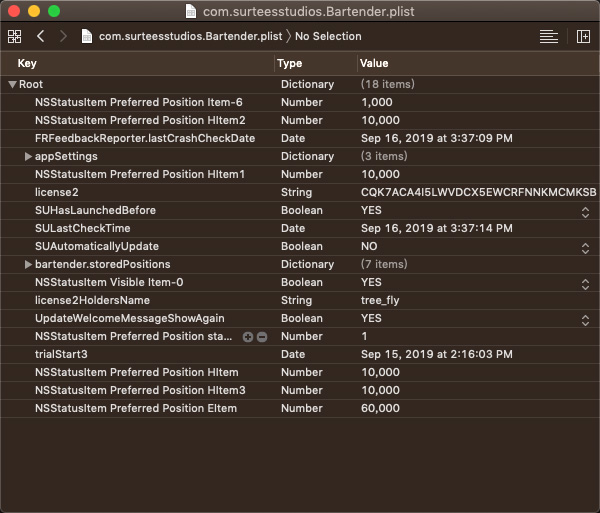
Task: Toggle SUHasLaunchedBefore boolean value stepper
Action: point(585,211)
